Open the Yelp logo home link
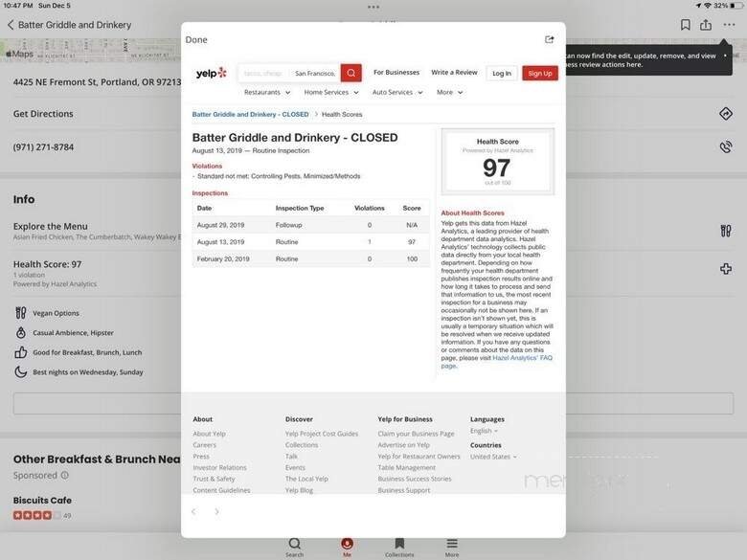This screenshot has width=747, height=560. [x=211, y=73]
